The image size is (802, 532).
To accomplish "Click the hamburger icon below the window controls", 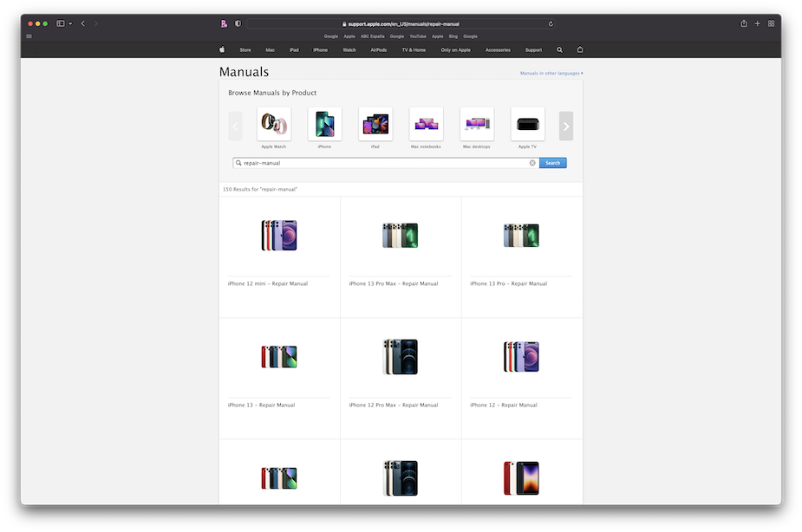I will coord(29,36).
